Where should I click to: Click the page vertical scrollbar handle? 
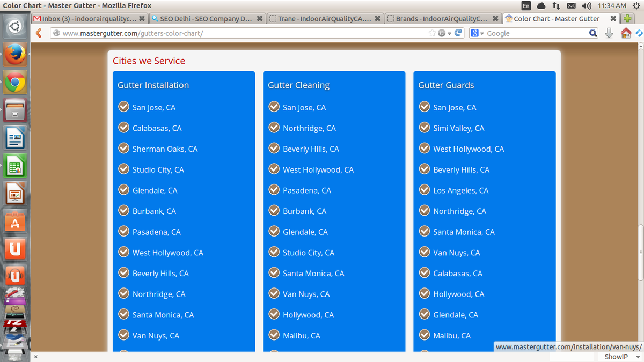pyautogui.click(x=640, y=252)
